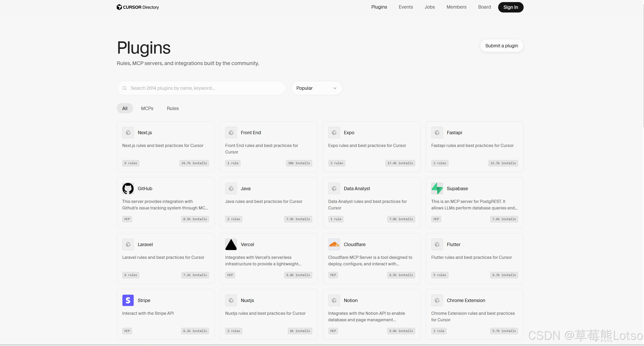This screenshot has height=346, width=644.
Task: Click the GitHub octocat plugin icon
Action: [x=128, y=189]
